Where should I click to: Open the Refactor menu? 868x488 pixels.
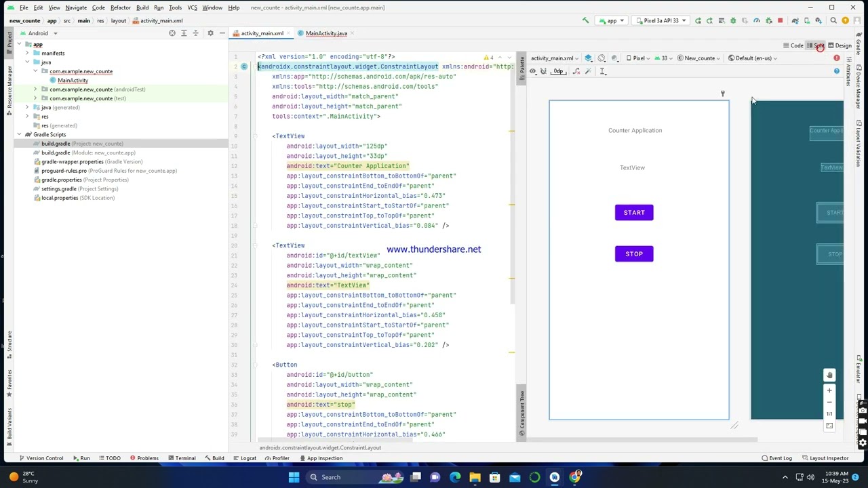click(x=120, y=7)
